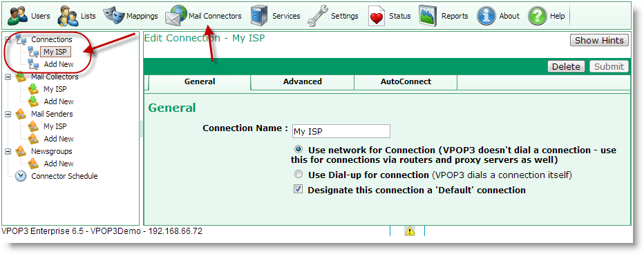Image resolution: width=644 pixels, height=254 pixels.
Task: Collapse the Newsgroups tree node
Action: [8, 151]
